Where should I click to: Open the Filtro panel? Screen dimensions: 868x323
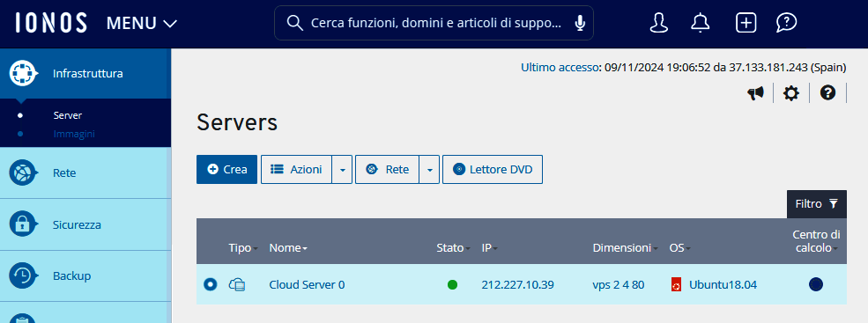pyautogui.click(x=817, y=204)
